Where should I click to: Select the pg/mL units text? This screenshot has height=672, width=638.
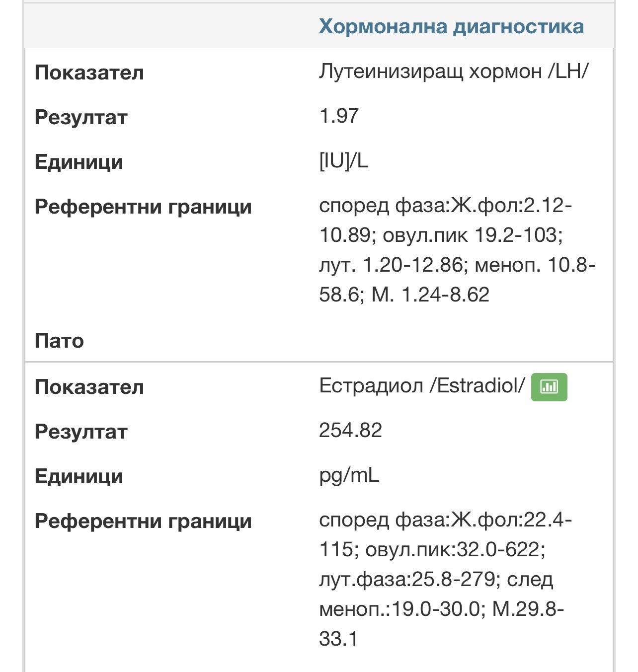point(349,476)
